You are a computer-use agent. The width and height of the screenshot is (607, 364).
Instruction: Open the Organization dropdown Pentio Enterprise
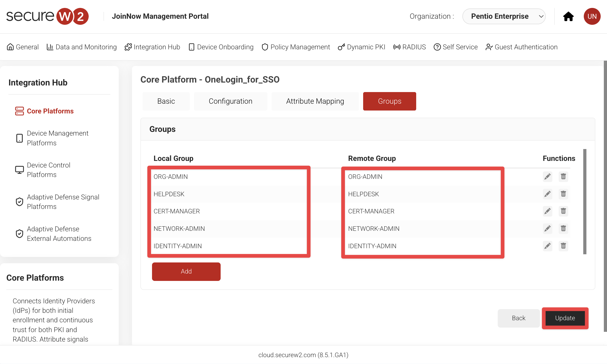pos(504,16)
